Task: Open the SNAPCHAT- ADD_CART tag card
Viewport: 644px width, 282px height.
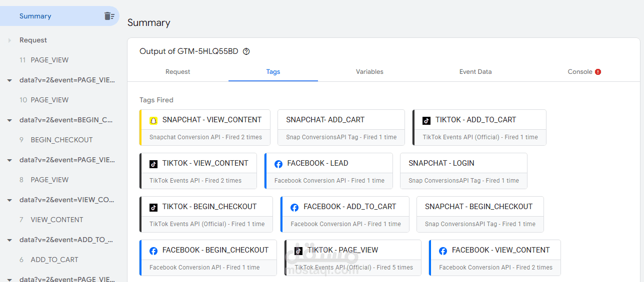Action: (x=341, y=127)
